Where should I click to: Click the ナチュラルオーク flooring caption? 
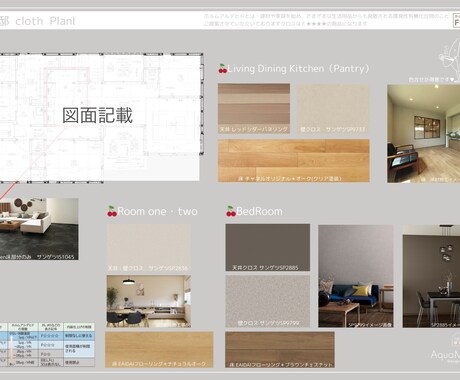(x=159, y=364)
